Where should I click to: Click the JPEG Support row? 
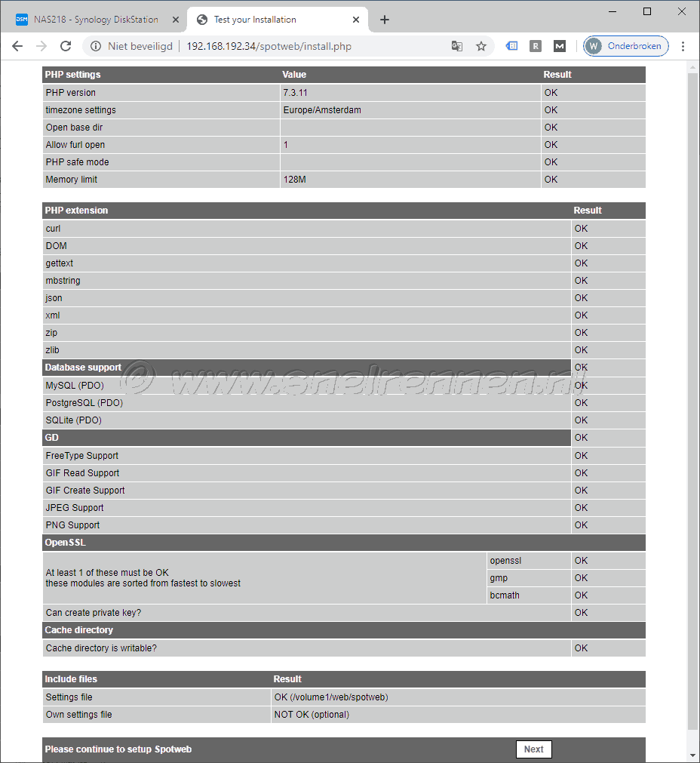[x=344, y=507]
